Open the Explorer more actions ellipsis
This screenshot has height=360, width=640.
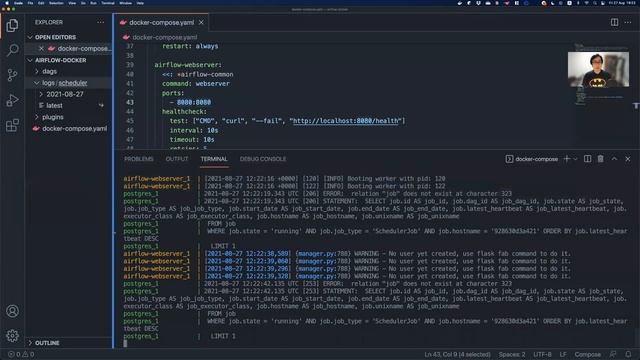click(x=100, y=22)
